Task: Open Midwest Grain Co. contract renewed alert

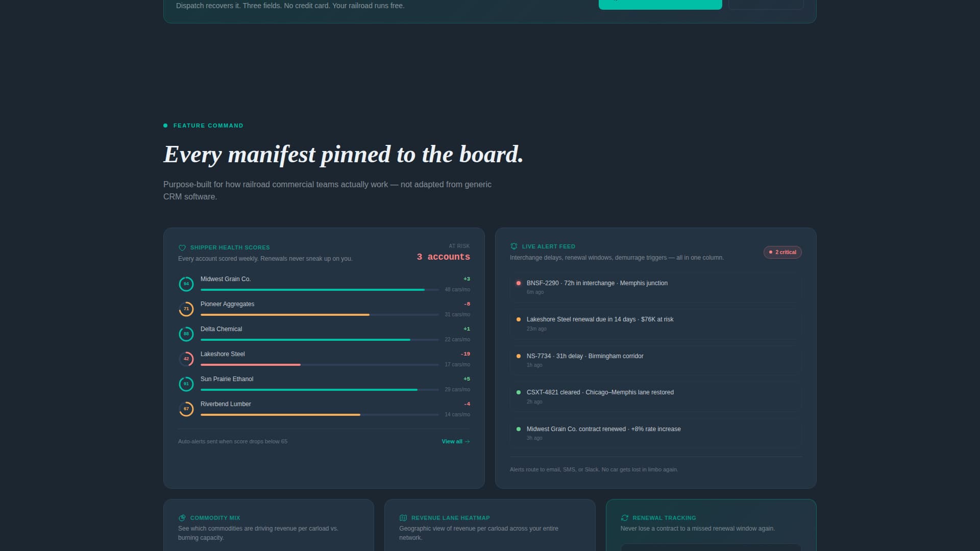Action: pyautogui.click(x=655, y=434)
